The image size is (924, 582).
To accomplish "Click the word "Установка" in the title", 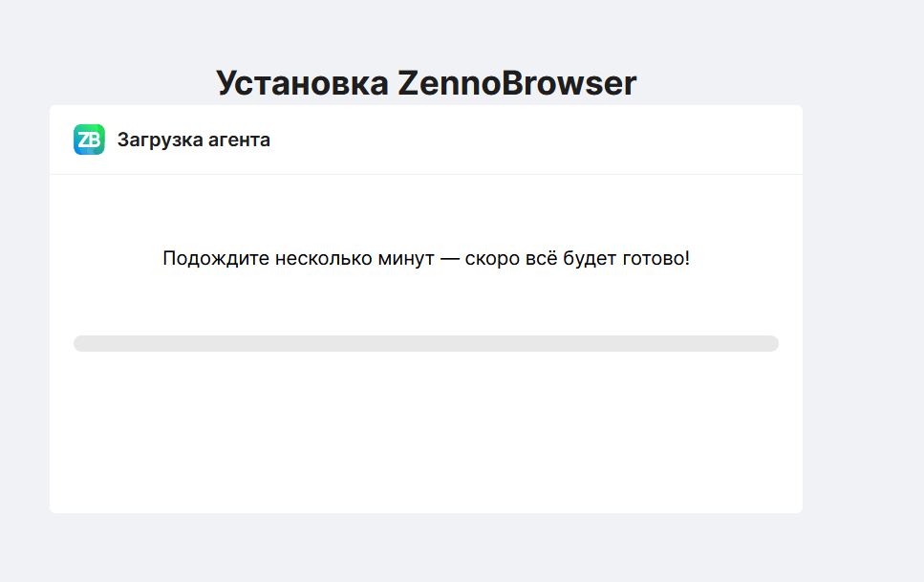I will click(x=303, y=83).
